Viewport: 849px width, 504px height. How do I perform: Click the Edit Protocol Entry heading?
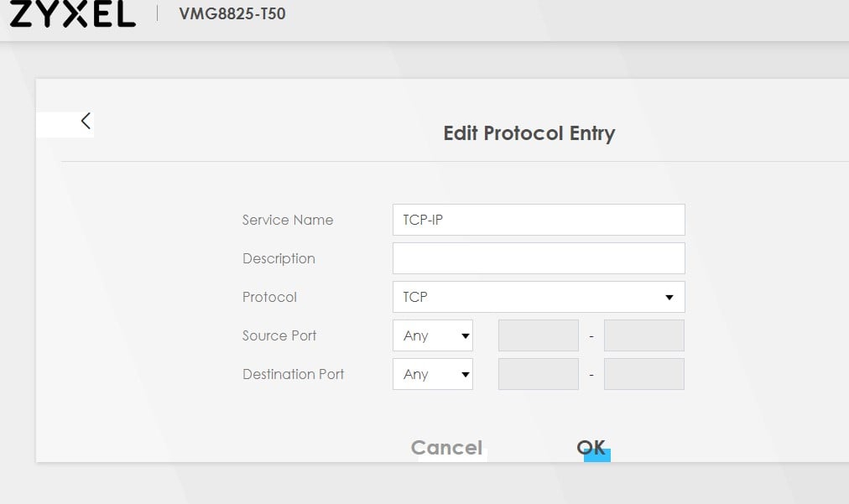point(529,132)
